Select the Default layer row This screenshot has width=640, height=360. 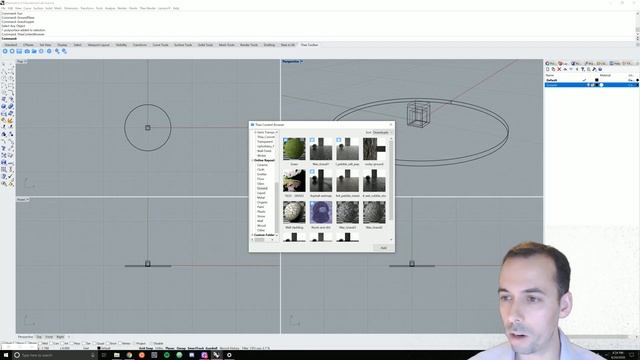coord(591,80)
